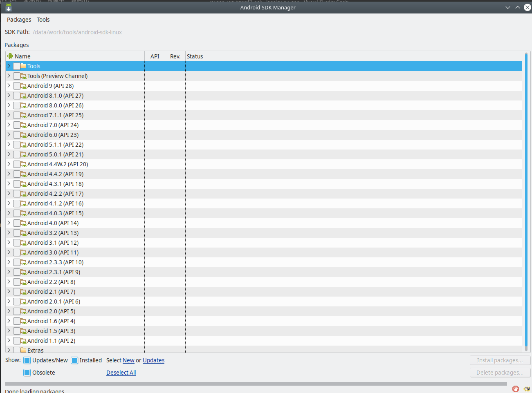Check the Tools package checkbox

click(x=16, y=66)
